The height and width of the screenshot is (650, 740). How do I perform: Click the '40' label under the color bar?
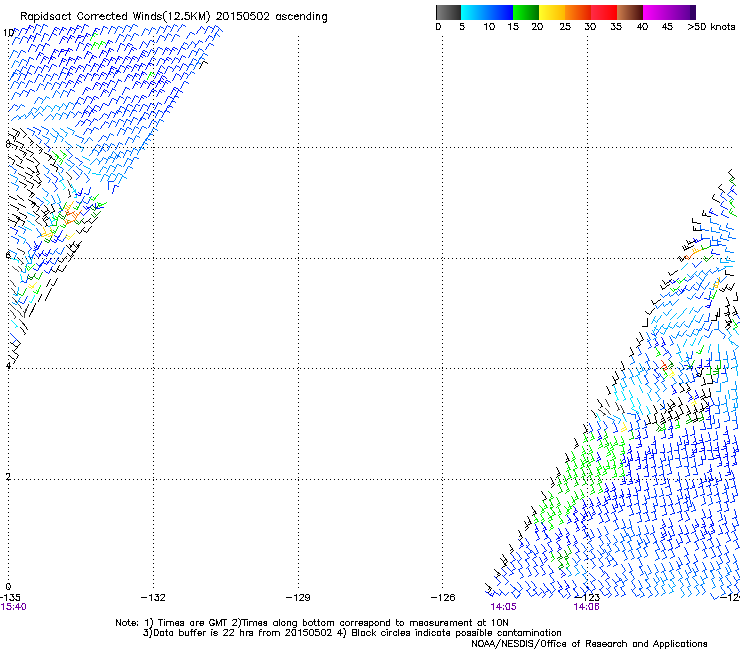click(x=642, y=27)
